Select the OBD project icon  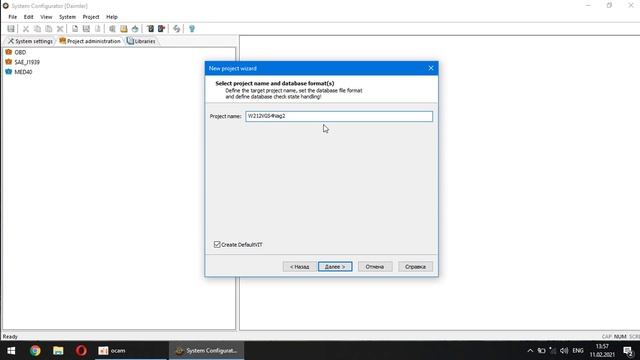coord(9,52)
